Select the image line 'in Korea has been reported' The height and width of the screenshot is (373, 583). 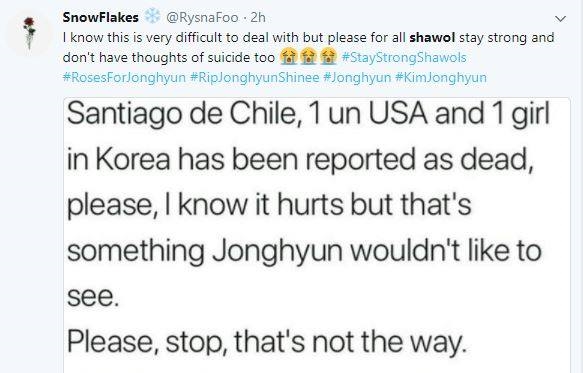coord(300,160)
